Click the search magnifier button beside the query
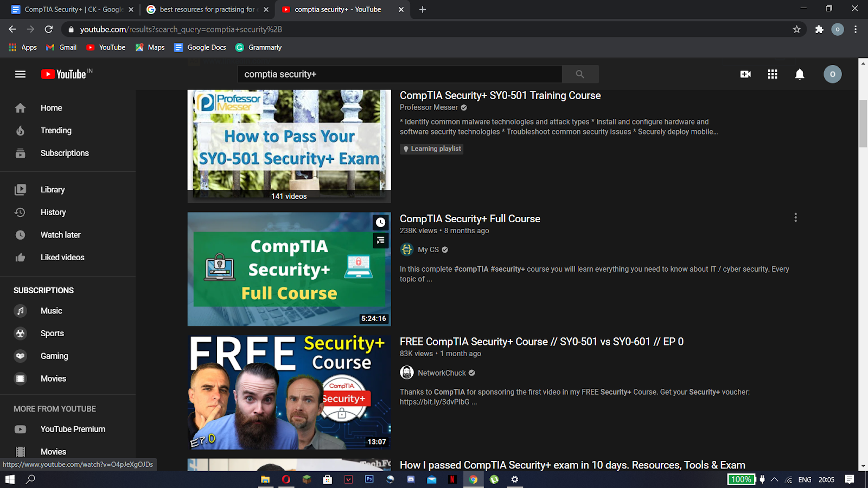Image resolution: width=868 pixels, height=488 pixels. (x=580, y=74)
